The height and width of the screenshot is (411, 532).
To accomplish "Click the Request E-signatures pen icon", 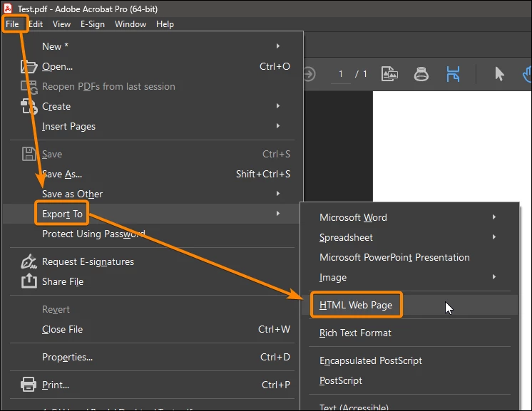I will pyautogui.click(x=29, y=261).
